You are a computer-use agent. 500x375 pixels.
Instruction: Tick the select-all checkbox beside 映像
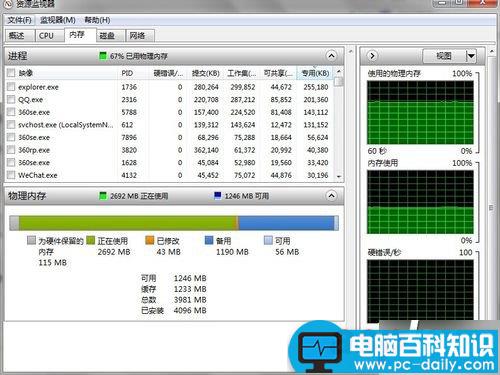(11, 73)
